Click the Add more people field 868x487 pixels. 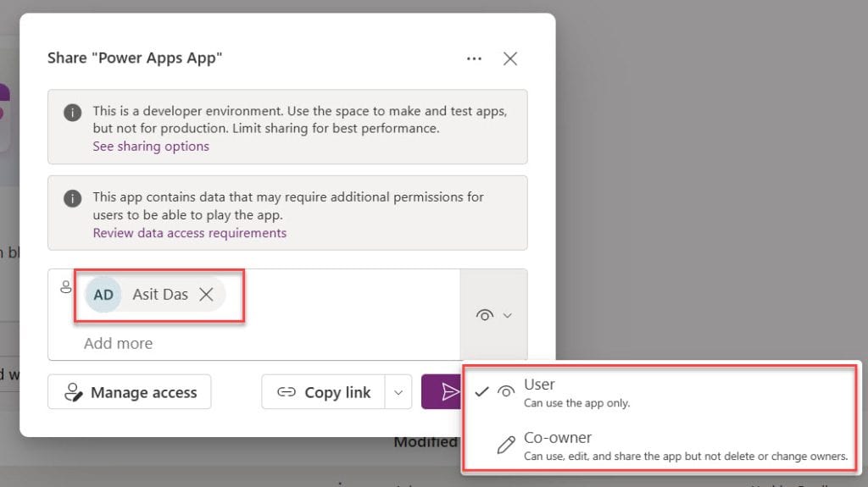pos(118,344)
